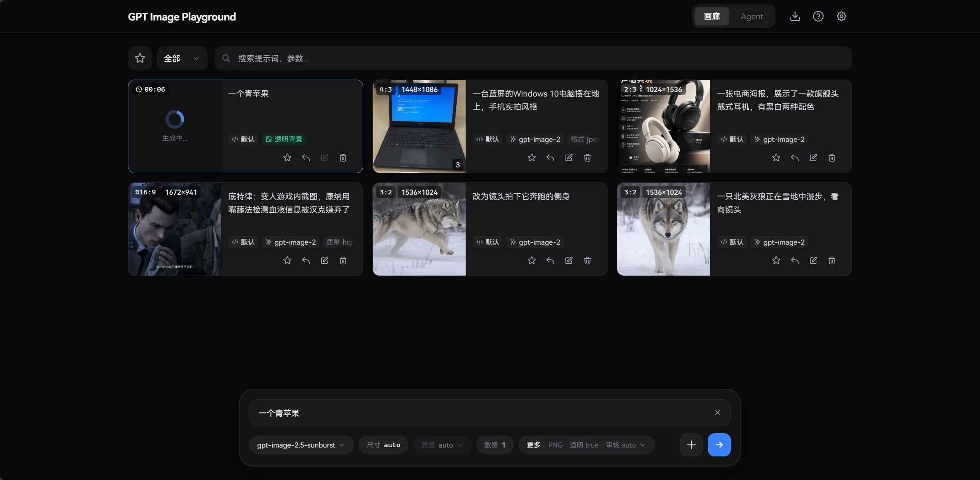Edit the 底特律：变人 screenshot image
The width and height of the screenshot is (980, 480).
point(324,260)
